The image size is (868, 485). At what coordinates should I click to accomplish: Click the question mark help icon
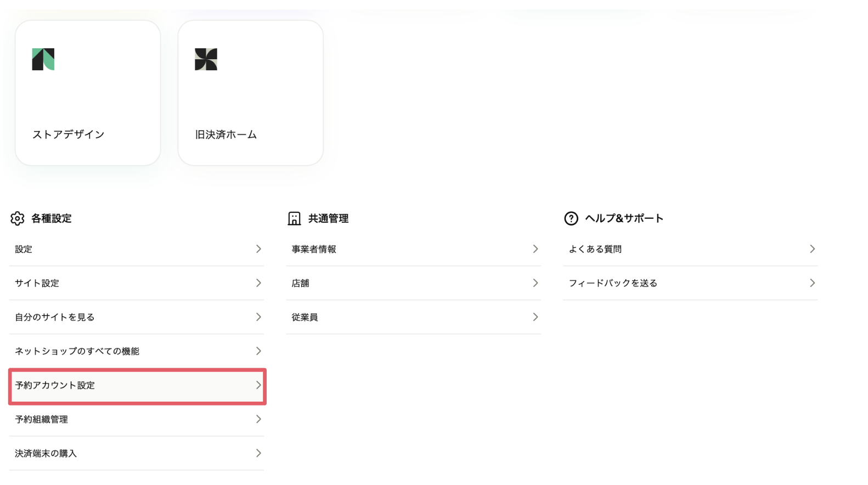point(571,218)
